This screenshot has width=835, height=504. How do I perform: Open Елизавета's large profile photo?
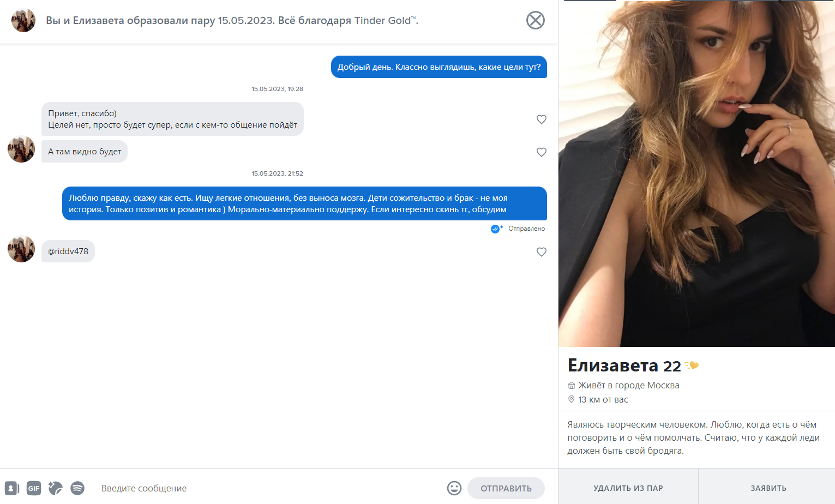pyautogui.click(x=696, y=173)
